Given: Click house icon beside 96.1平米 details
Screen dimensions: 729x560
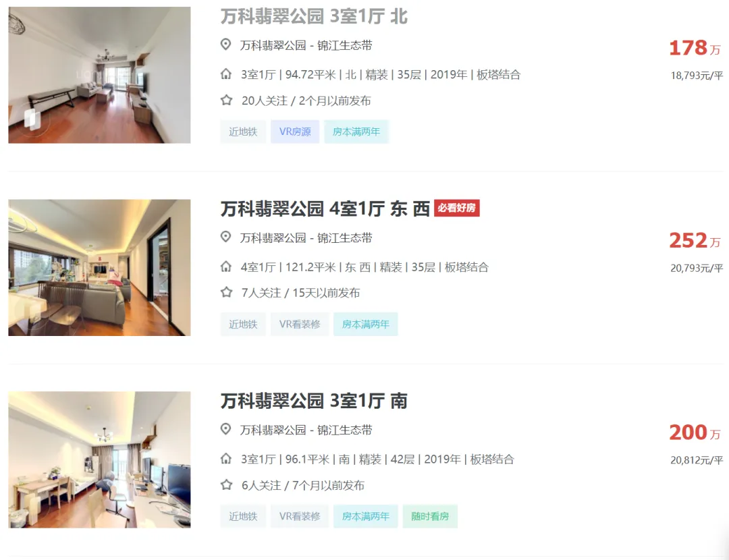Looking at the screenshot, I should 226,459.
